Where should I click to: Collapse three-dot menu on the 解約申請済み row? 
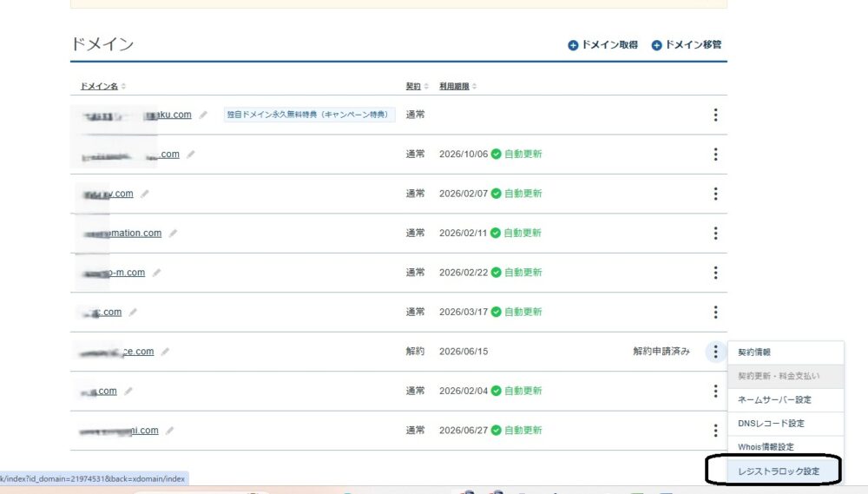coord(715,352)
